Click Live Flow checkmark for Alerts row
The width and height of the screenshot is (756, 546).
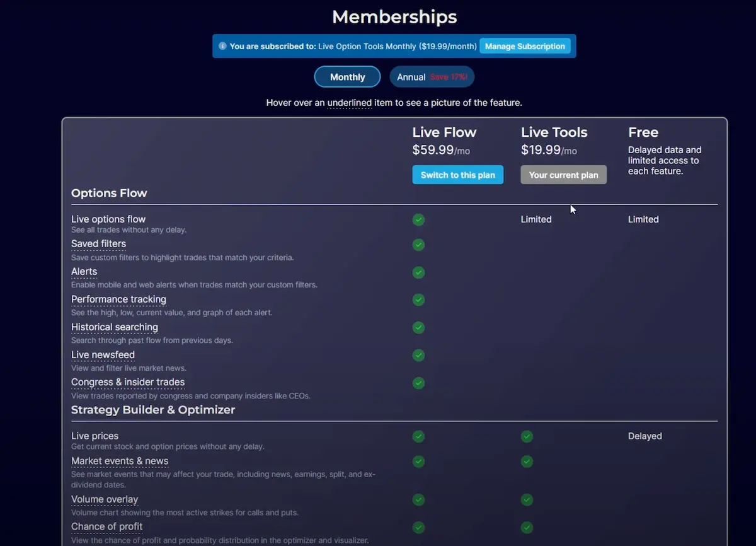pos(418,272)
